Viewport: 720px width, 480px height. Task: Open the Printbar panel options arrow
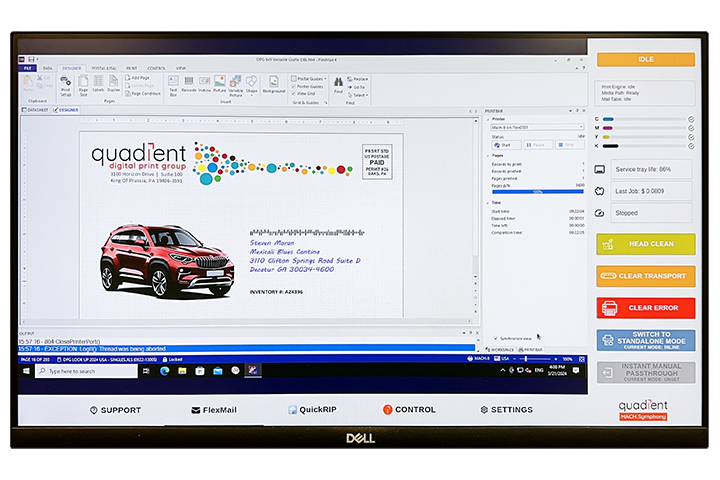click(570, 111)
